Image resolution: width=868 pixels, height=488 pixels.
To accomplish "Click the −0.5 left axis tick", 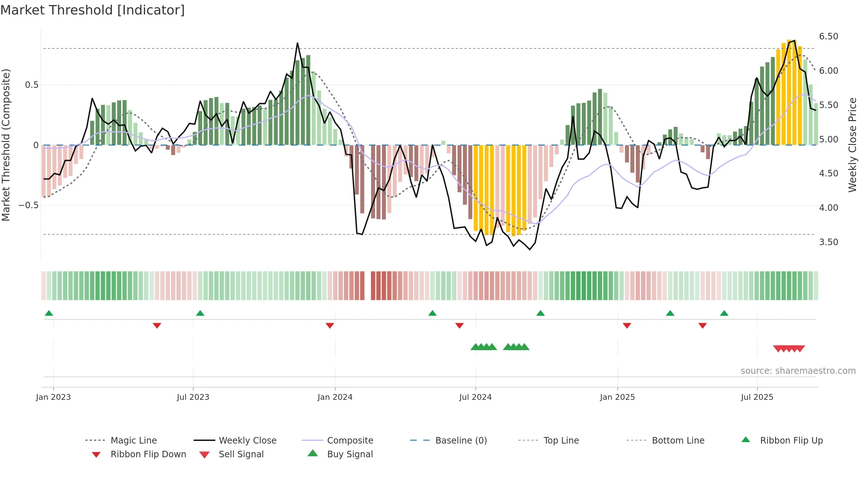I will click(x=28, y=205).
